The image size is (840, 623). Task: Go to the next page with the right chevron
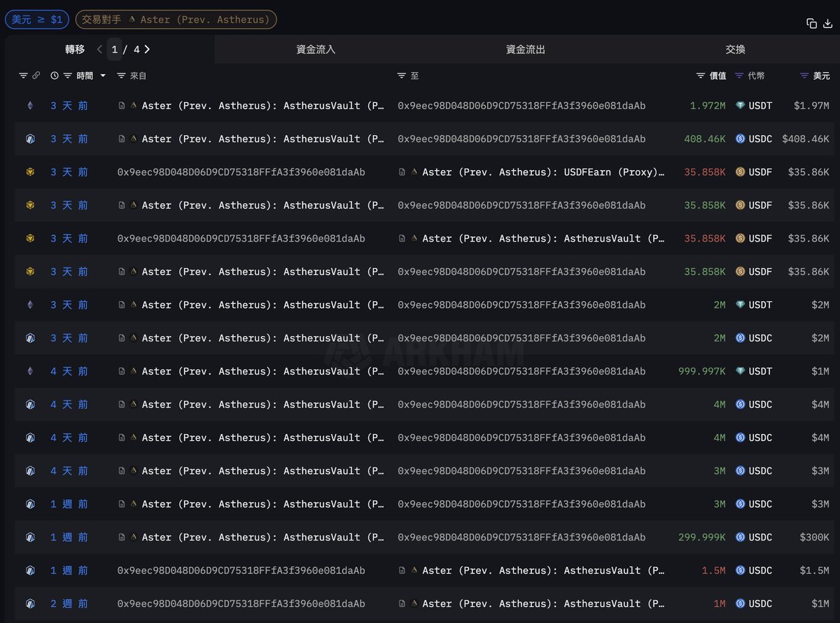(x=147, y=50)
